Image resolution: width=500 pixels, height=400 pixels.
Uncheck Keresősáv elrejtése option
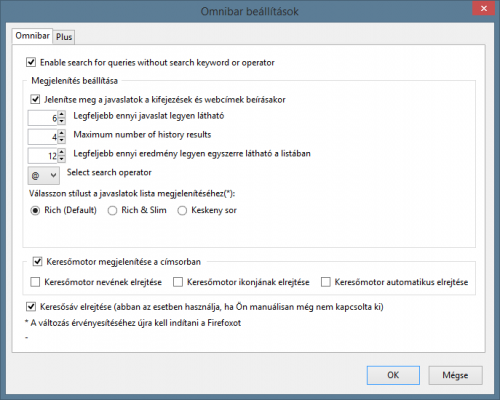coord(31,306)
